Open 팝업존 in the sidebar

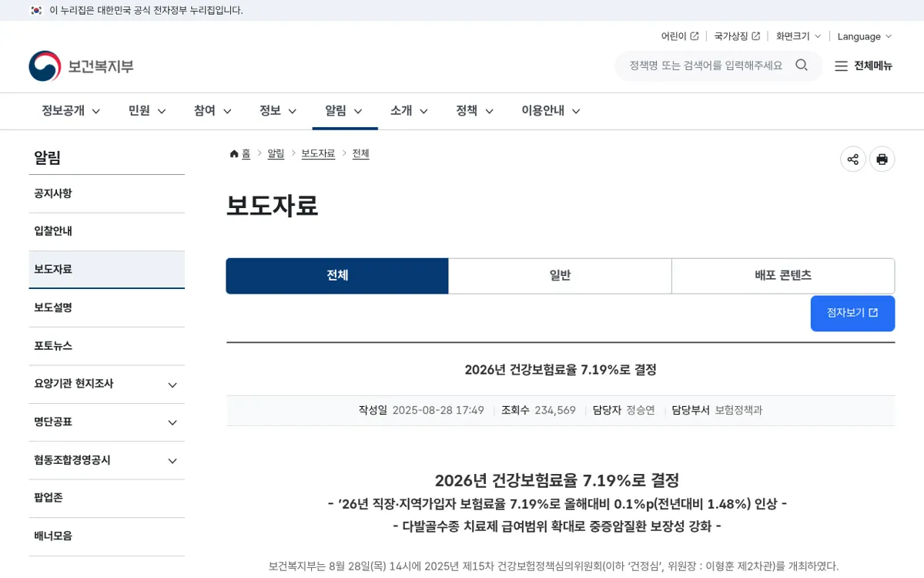click(x=107, y=498)
